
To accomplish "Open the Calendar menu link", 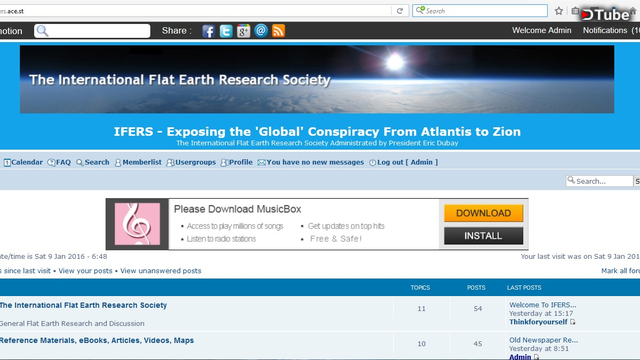I will click(23, 162).
